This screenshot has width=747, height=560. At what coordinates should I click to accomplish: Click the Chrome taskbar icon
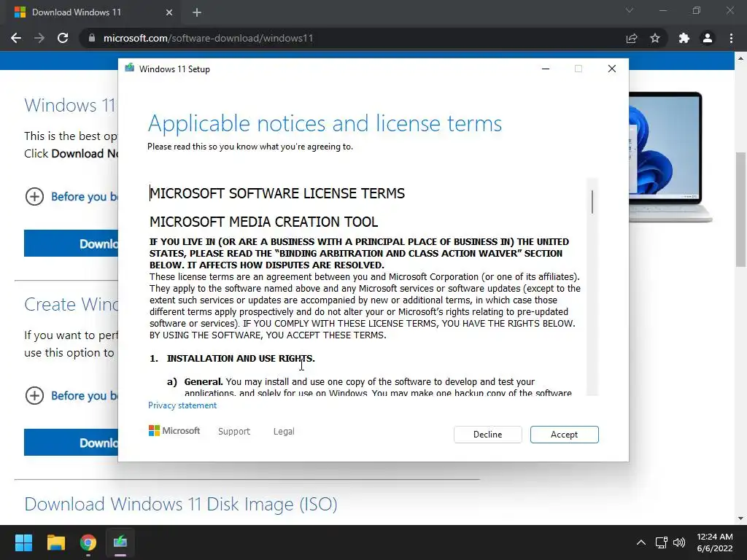[x=88, y=542]
